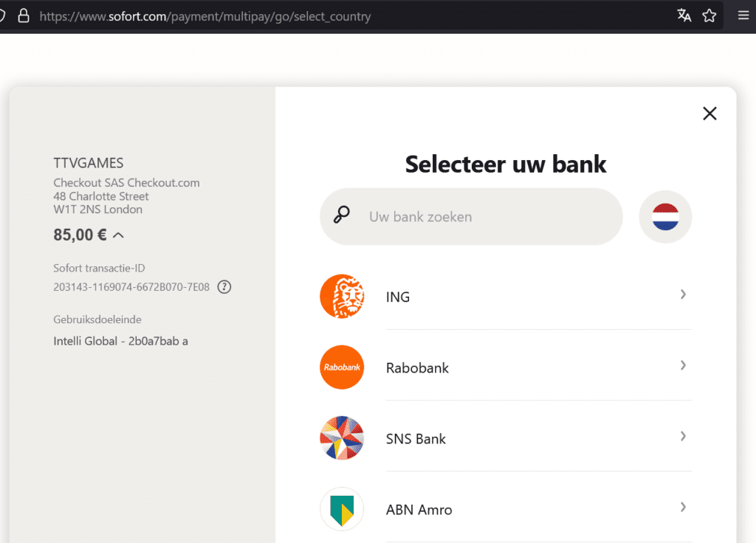
Task: Select the SNS Bank entry
Action: pyautogui.click(x=506, y=438)
